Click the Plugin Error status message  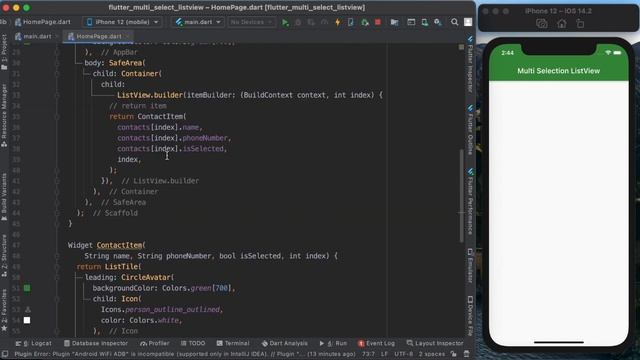(185, 354)
